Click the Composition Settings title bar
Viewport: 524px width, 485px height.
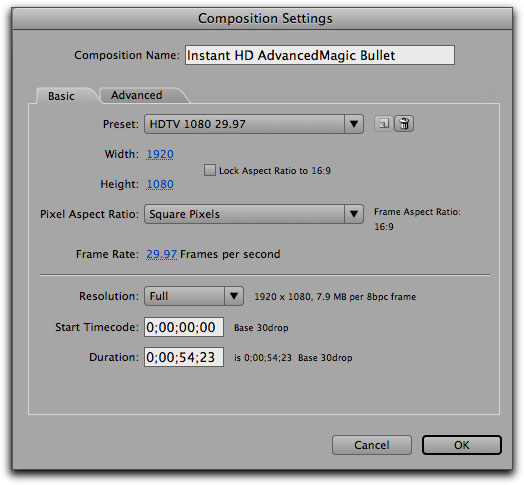[x=262, y=19]
